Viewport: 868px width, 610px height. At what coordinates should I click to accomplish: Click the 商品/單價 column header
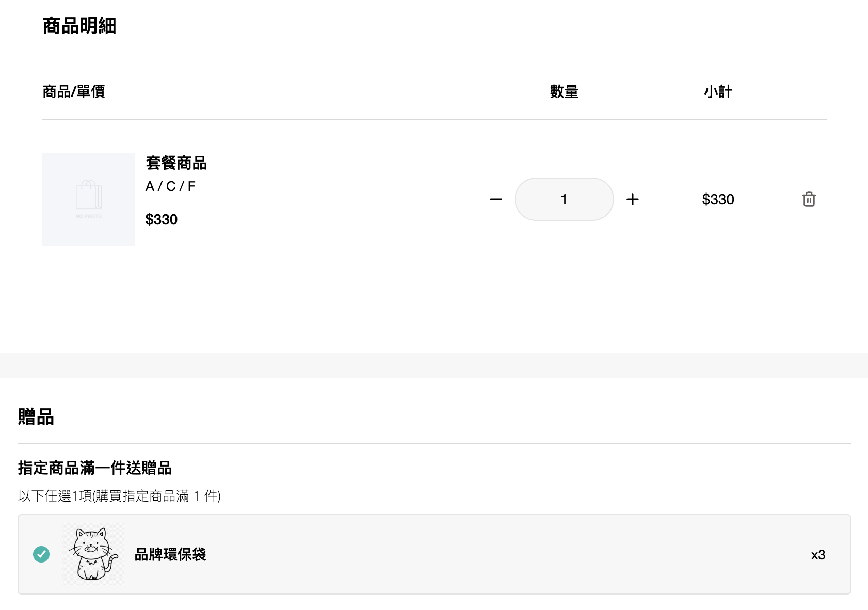pos(74,91)
